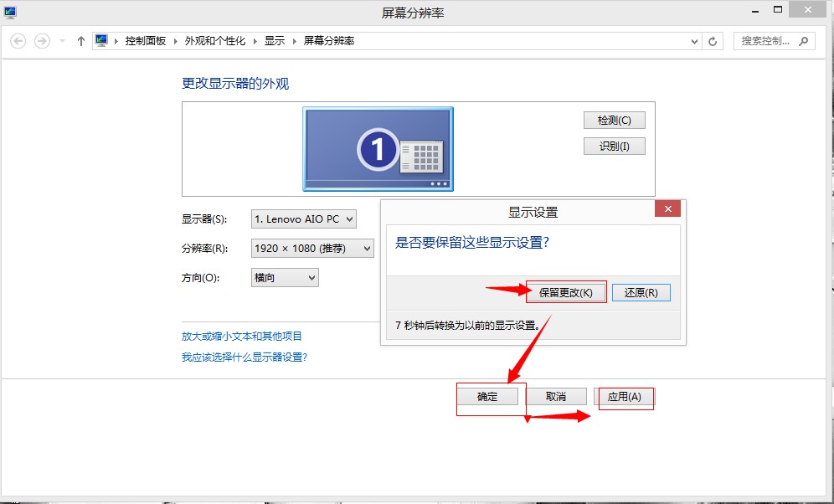The image size is (834, 504).
Task: Expand the 分辨率 1920 × 1080 dropdown
Action: [x=312, y=249]
